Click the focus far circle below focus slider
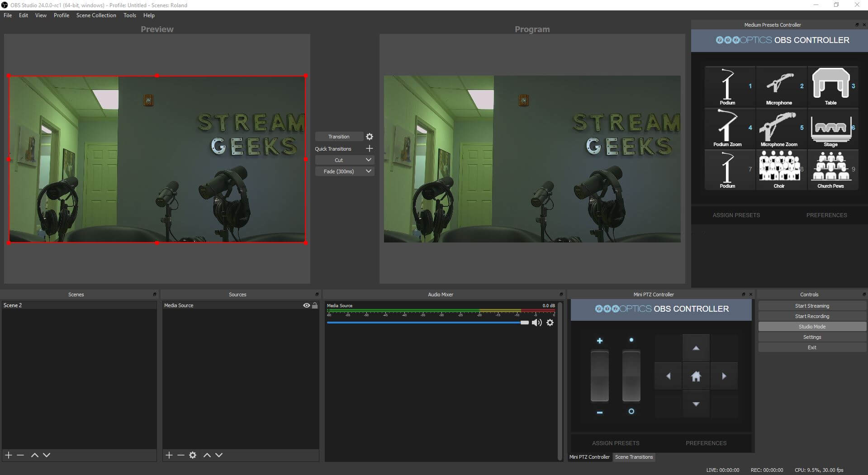The width and height of the screenshot is (868, 475). [x=631, y=411]
